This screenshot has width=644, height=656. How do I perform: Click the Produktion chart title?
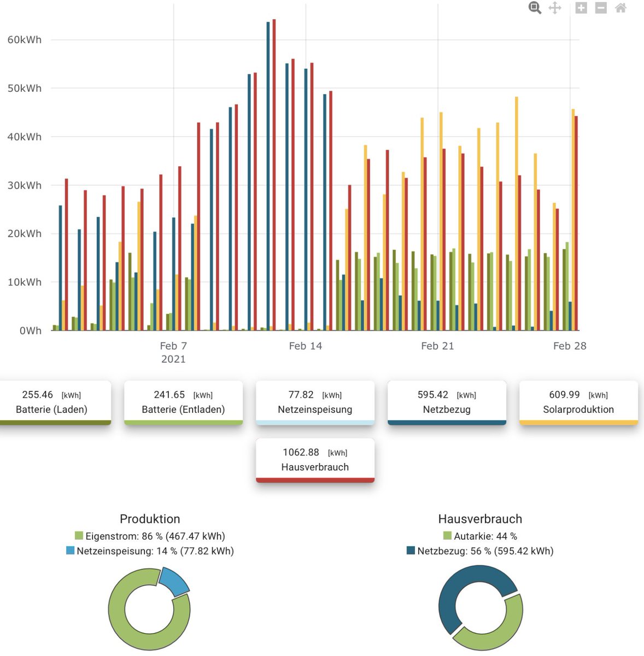[150, 519]
